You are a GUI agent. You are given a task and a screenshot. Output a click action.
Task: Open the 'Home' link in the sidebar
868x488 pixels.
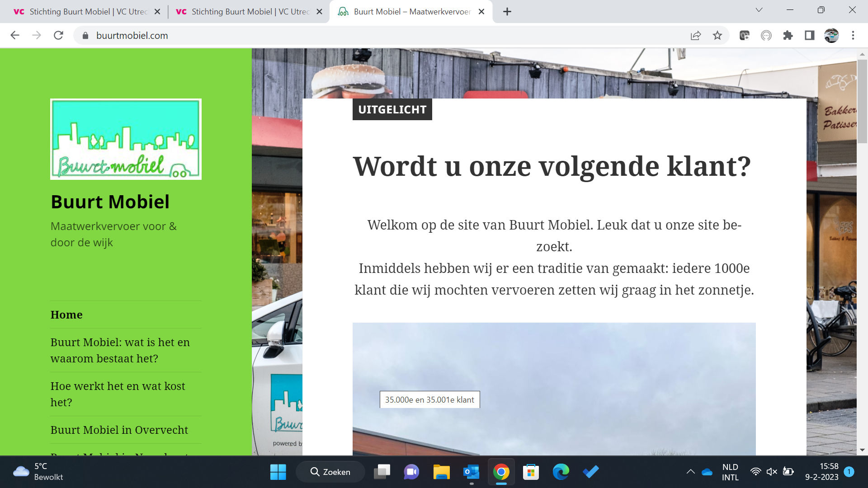pyautogui.click(x=66, y=314)
